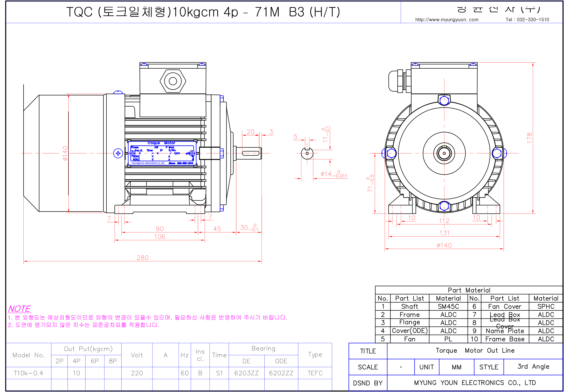Click the key depth dimension '11' with -0.1 tolerance

click(325, 135)
